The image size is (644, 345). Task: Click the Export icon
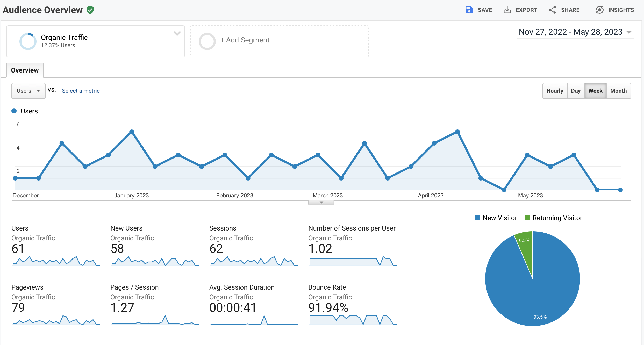507,10
